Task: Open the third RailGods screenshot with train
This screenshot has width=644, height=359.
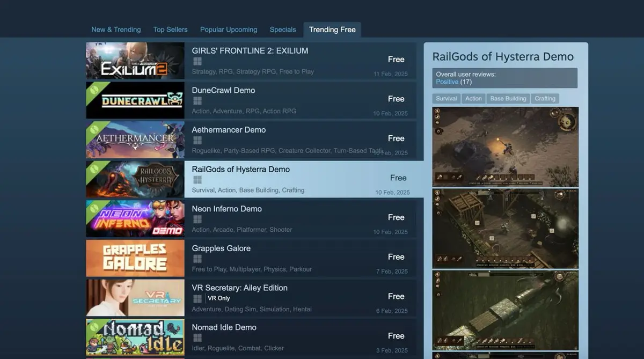Action: coord(506,310)
